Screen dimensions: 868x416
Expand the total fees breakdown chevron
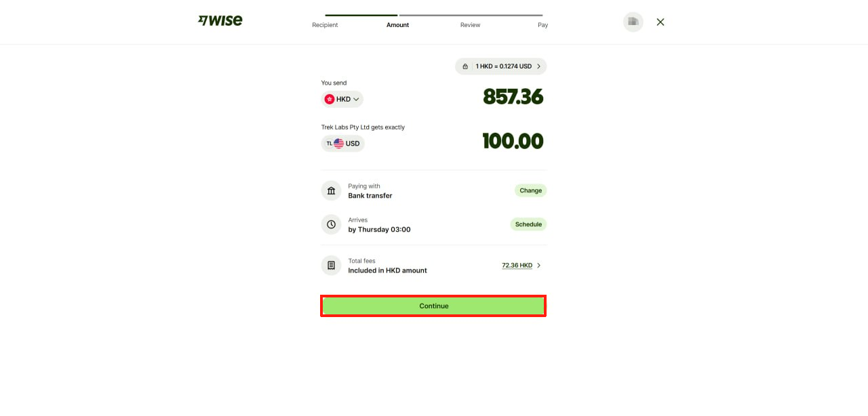[x=539, y=266]
